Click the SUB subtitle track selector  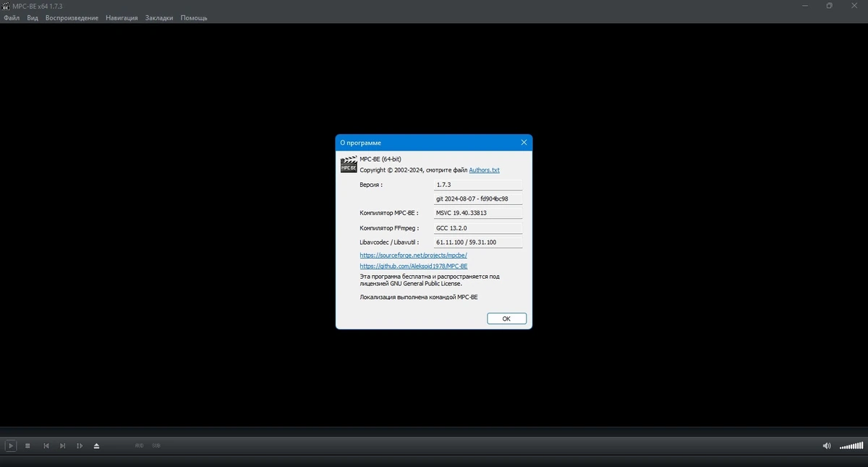156,446
